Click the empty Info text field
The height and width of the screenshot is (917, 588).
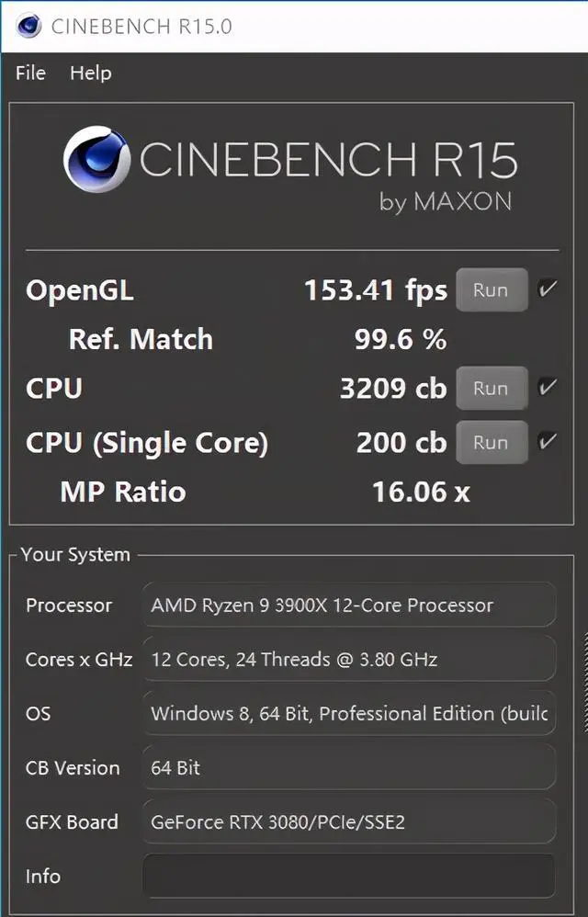(349, 876)
